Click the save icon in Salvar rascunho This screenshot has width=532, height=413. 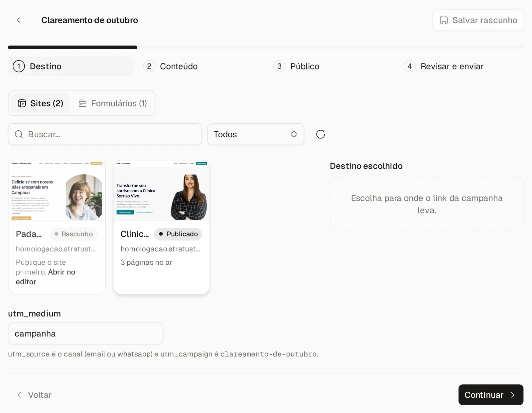(444, 20)
